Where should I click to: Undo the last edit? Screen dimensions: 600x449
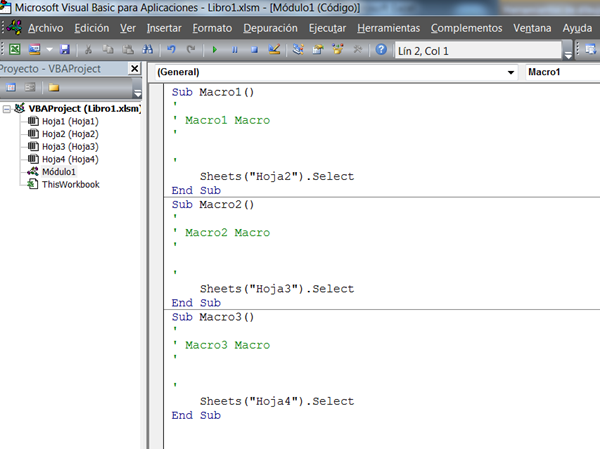tap(171, 49)
